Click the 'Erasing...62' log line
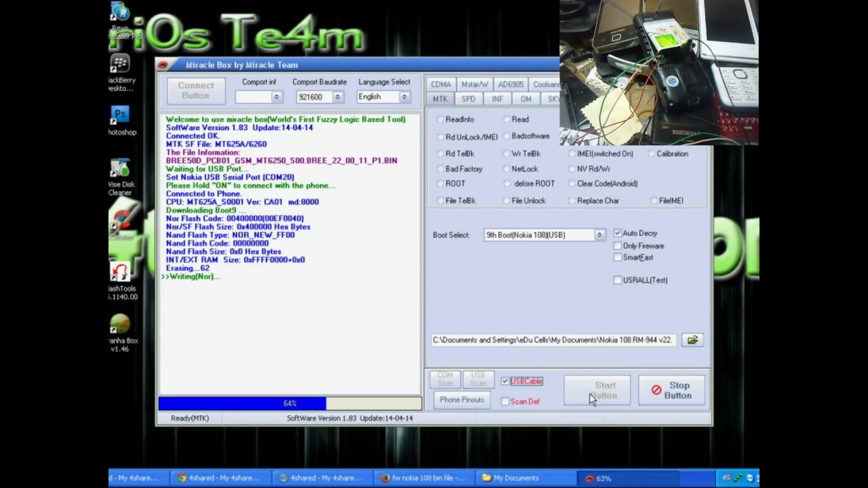The width and height of the screenshot is (868, 488). pyautogui.click(x=188, y=268)
